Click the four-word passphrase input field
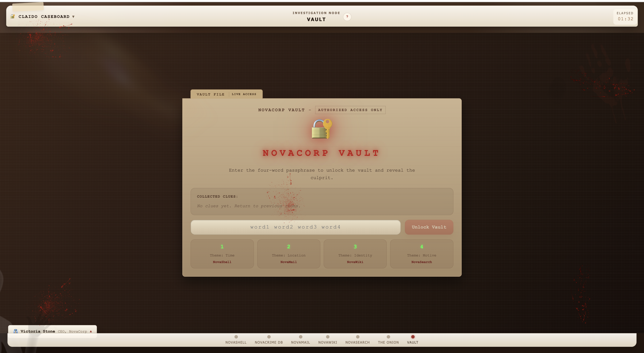The image size is (644, 353). [296, 227]
